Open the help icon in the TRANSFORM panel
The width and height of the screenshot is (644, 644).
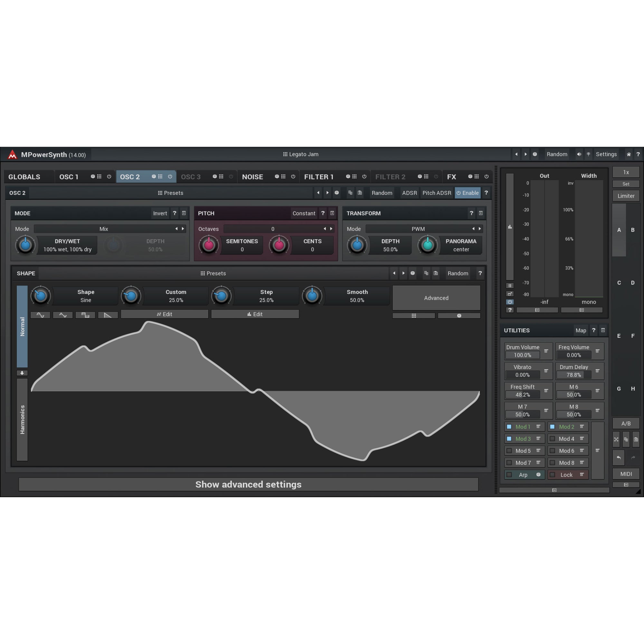point(471,213)
